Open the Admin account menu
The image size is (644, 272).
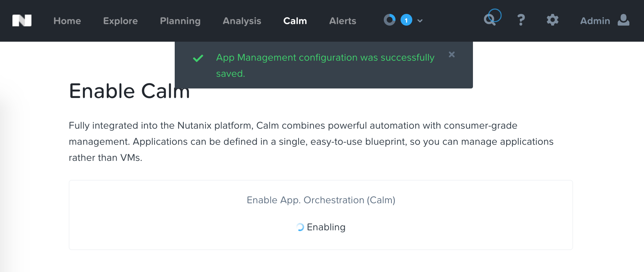pos(595,21)
